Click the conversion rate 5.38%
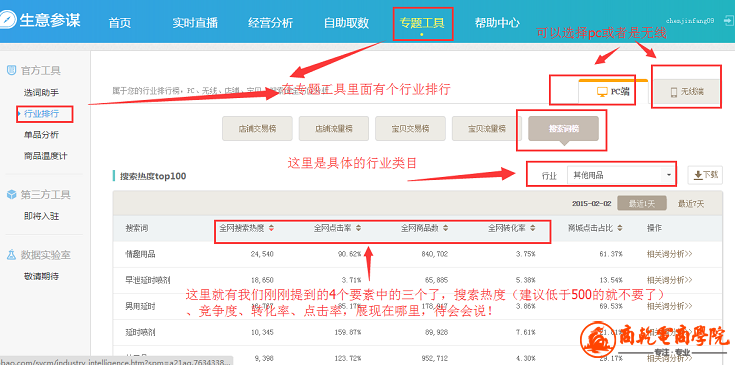 click(525, 280)
